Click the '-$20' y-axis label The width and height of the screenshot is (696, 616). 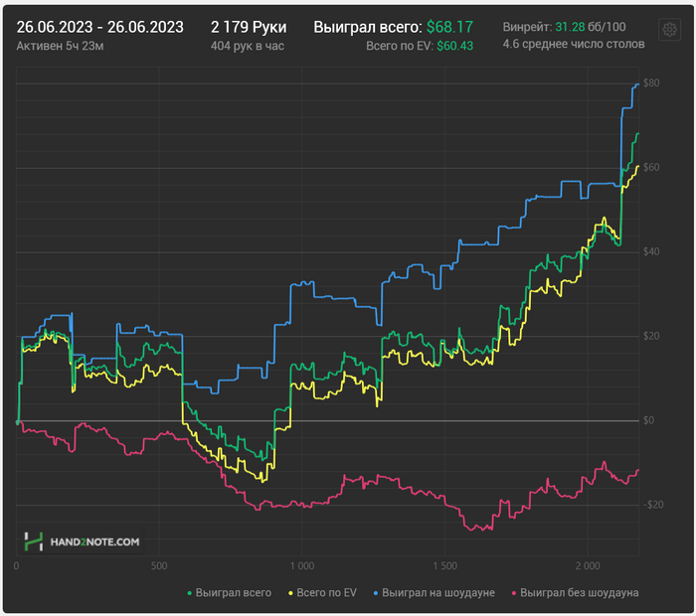point(653,505)
